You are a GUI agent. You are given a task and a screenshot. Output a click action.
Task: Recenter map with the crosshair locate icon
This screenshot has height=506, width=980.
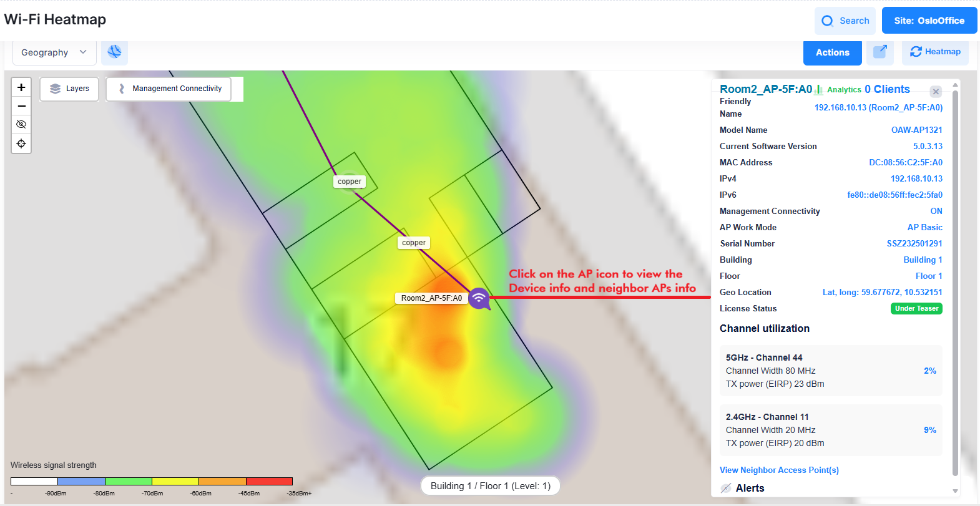[x=21, y=144]
